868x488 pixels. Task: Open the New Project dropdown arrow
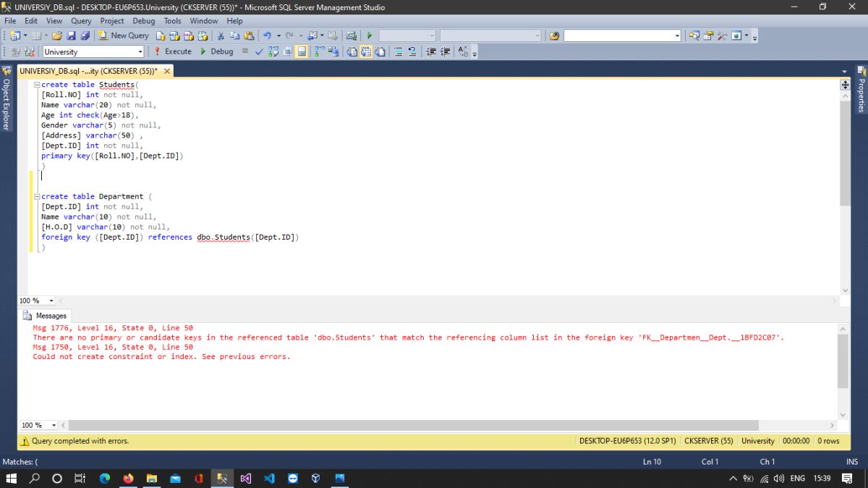coord(25,35)
